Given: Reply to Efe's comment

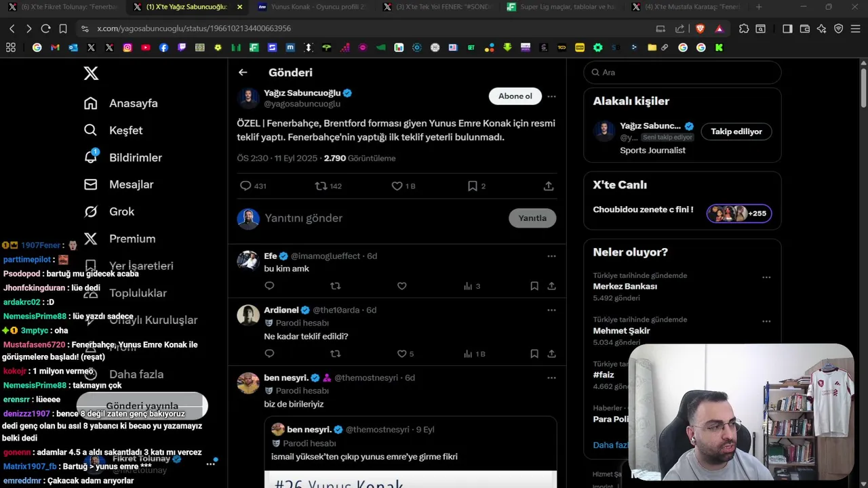Looking at the screenshot, I should point(269,286).
